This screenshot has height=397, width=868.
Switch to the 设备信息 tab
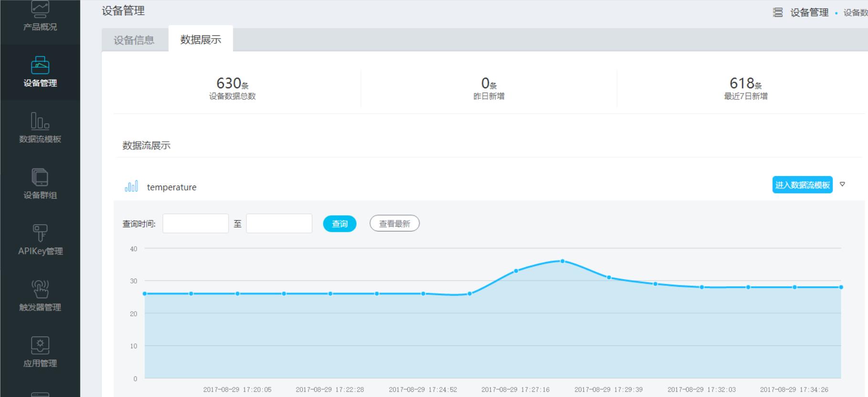pos(134,40)
